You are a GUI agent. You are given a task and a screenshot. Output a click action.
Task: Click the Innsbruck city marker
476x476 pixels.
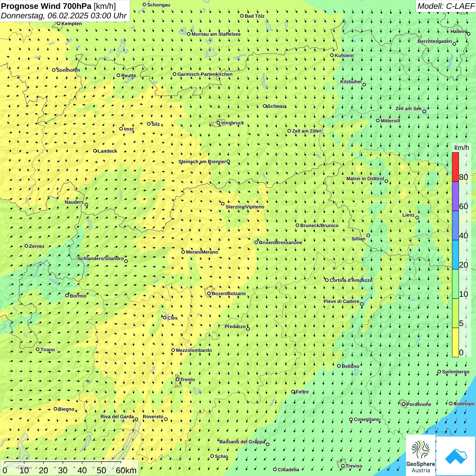pos(219,123)
